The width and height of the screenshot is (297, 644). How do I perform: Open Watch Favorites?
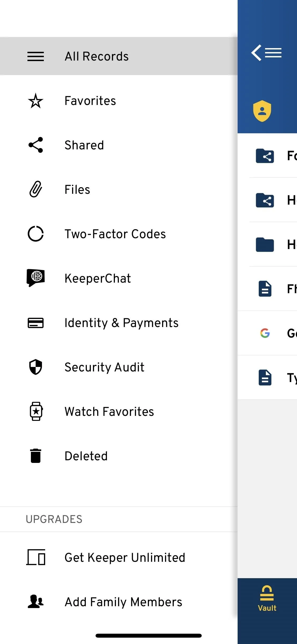[119, 412]
